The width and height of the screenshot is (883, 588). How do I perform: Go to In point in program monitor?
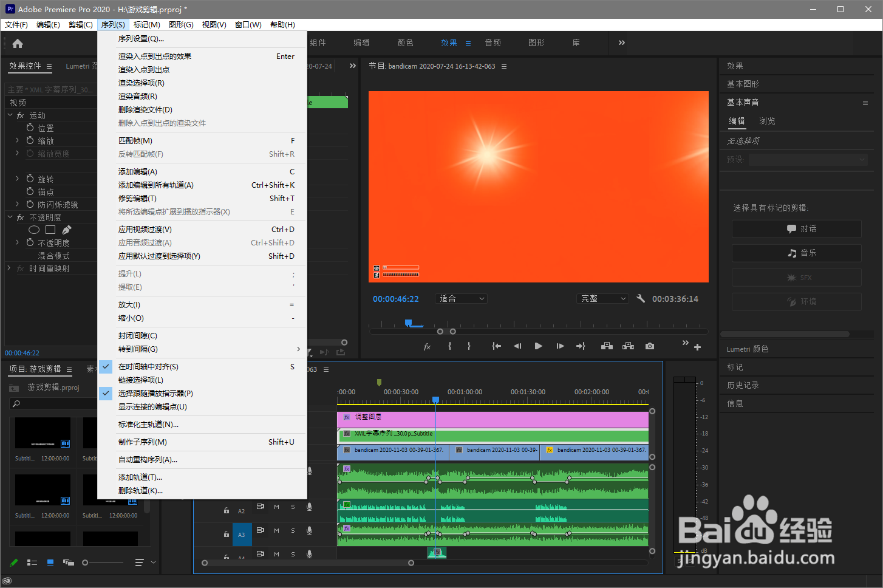pyautogui.click(x=497, y=346)
